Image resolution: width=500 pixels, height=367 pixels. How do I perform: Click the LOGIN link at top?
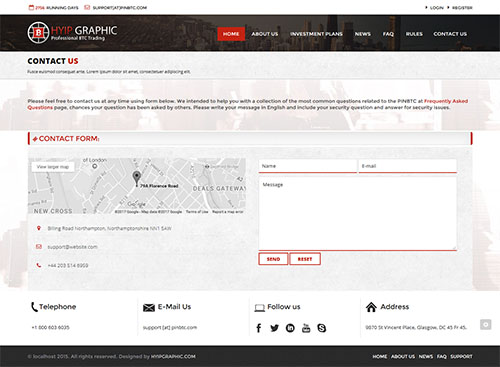(x=437, y=8)
